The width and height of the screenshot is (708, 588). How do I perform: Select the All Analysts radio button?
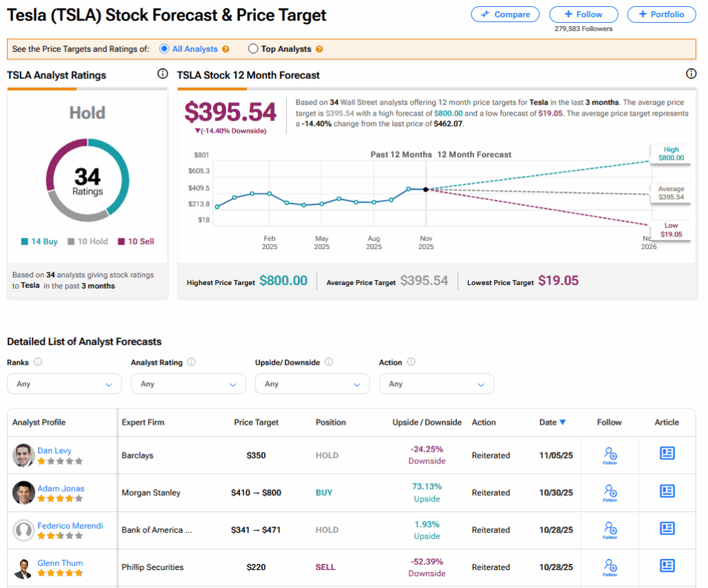pyautogui.click(x=164, y=49)
